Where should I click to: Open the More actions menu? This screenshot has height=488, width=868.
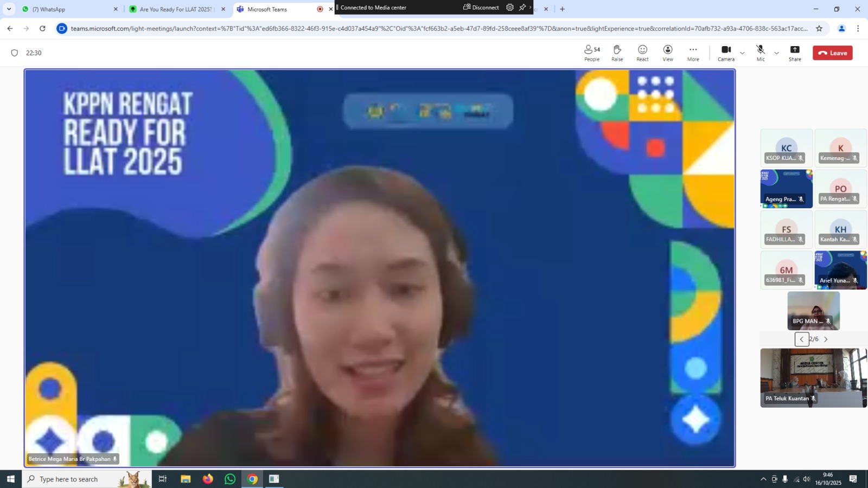point(693,53)
